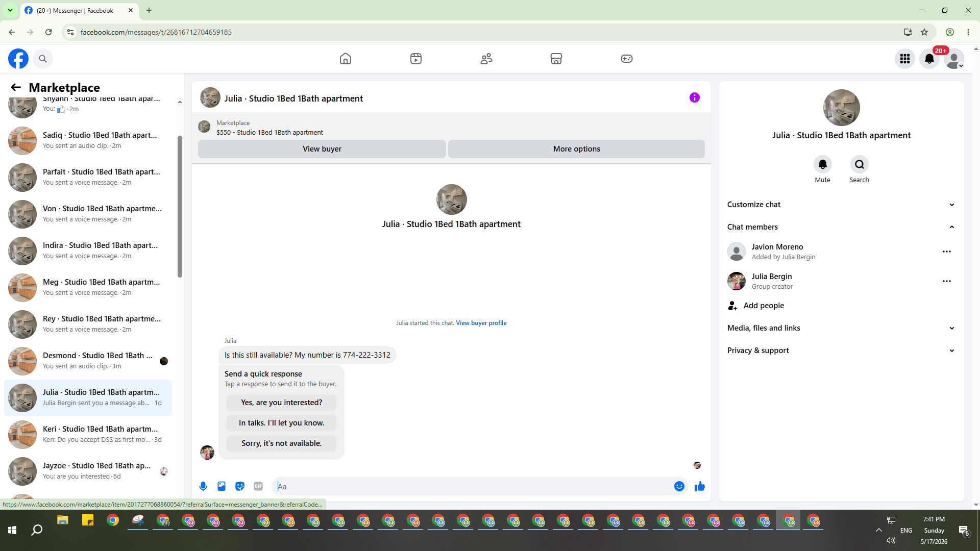Attach a photo to the message
Image resolution: width=980 pixels, height=551 pixels.
tap(222, 486)
